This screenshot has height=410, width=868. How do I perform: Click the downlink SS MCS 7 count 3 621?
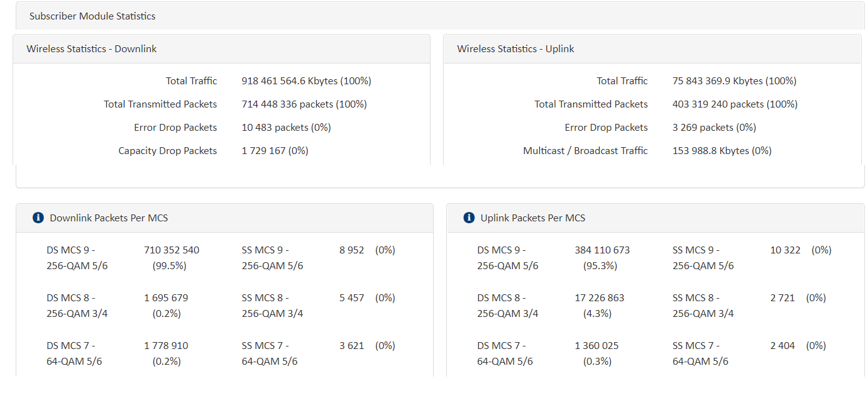(352, 346)
